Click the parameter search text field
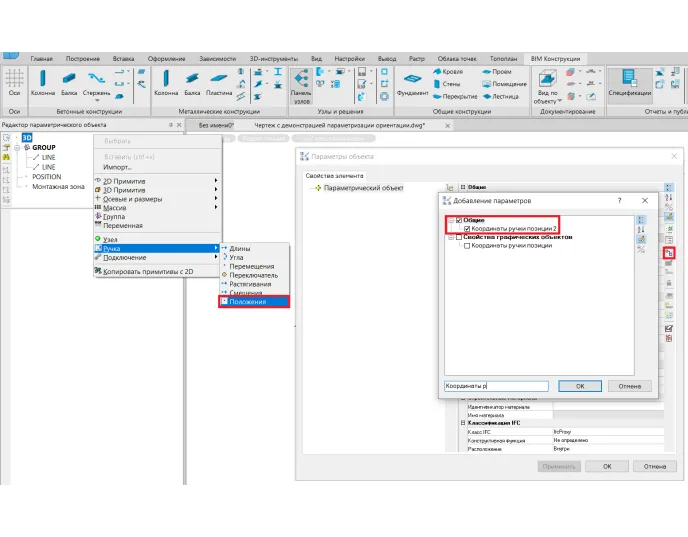Viewport: 688px width, 537px height. [496, 386]
